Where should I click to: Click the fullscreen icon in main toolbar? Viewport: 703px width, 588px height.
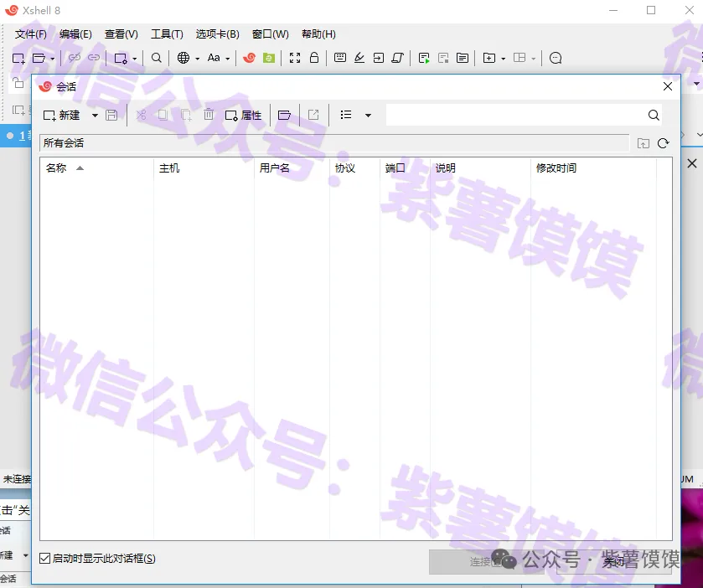pyautogui.click(x=295, y=58)
